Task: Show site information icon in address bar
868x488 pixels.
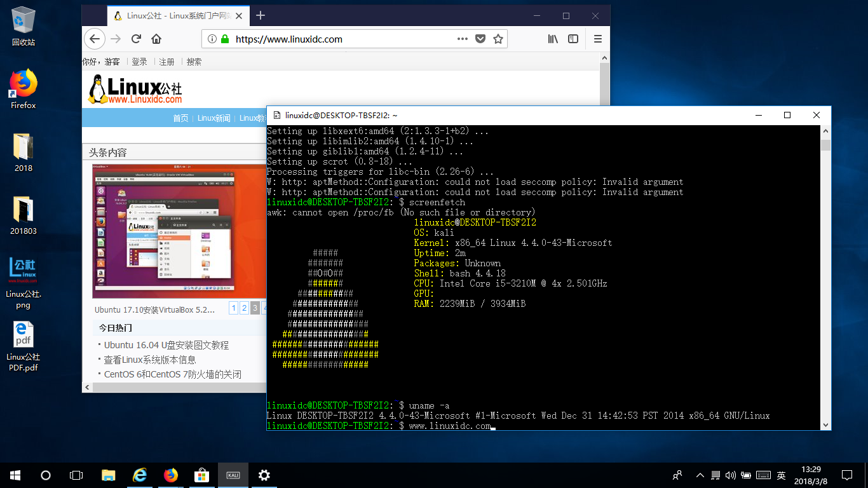Action: 212,39
